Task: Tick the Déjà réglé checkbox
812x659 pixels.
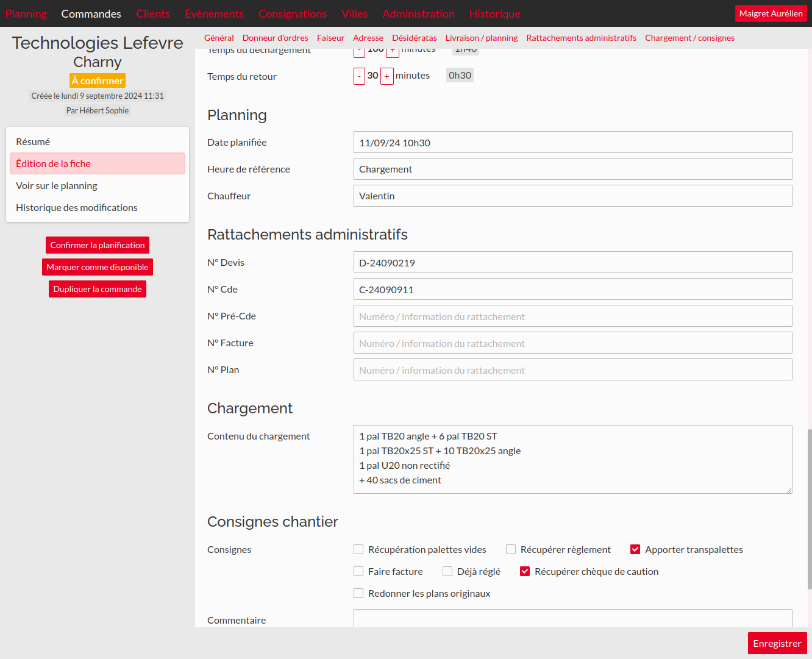Action: coord(447,571)
